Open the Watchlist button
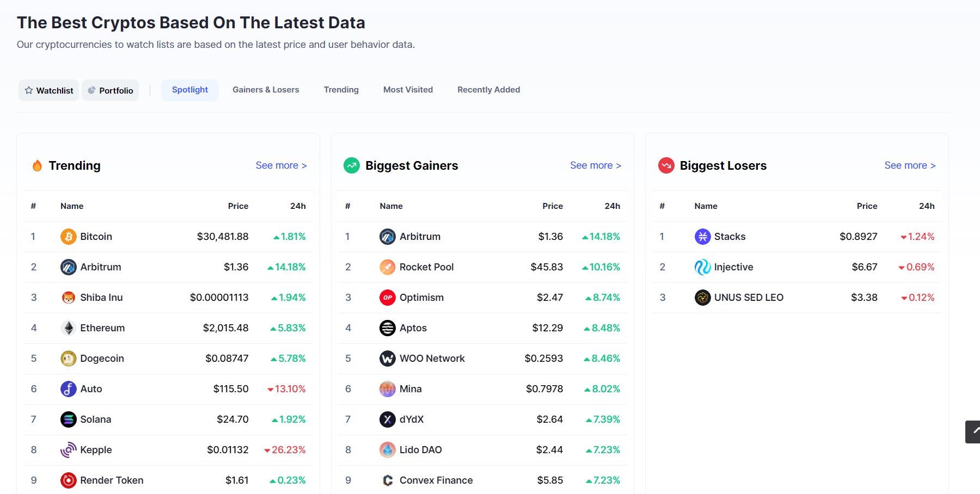 point(49,90)
